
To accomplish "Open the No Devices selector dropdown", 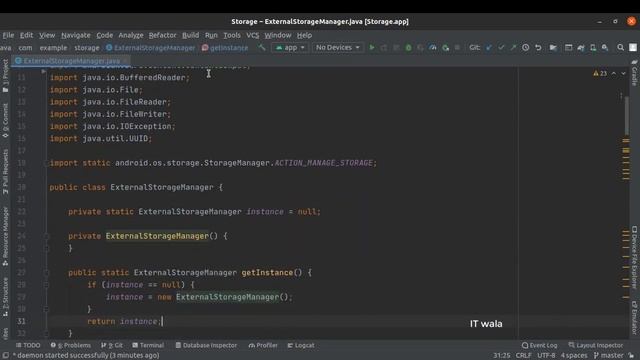I will tap(338, 48).
